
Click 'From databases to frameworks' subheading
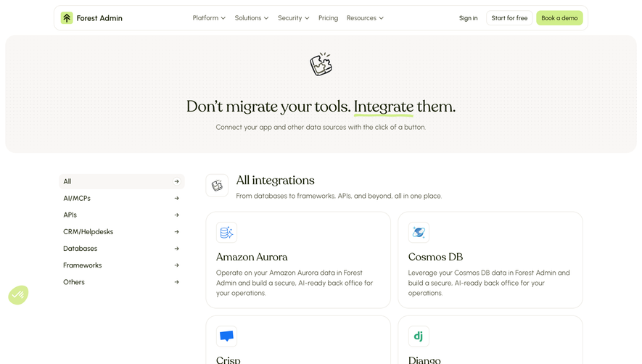pos(339,196)
